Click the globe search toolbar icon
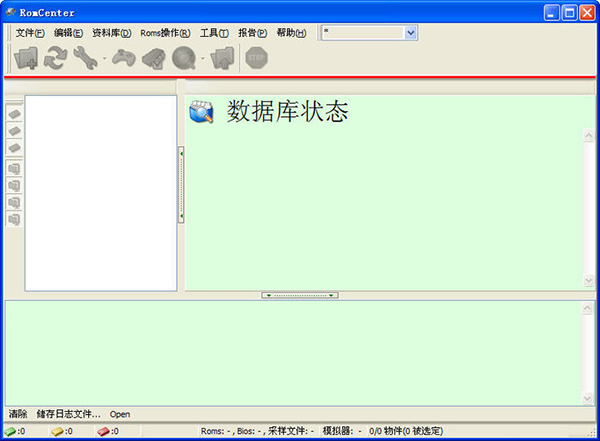This screenshot has width=600, height=441. [184, 58]
